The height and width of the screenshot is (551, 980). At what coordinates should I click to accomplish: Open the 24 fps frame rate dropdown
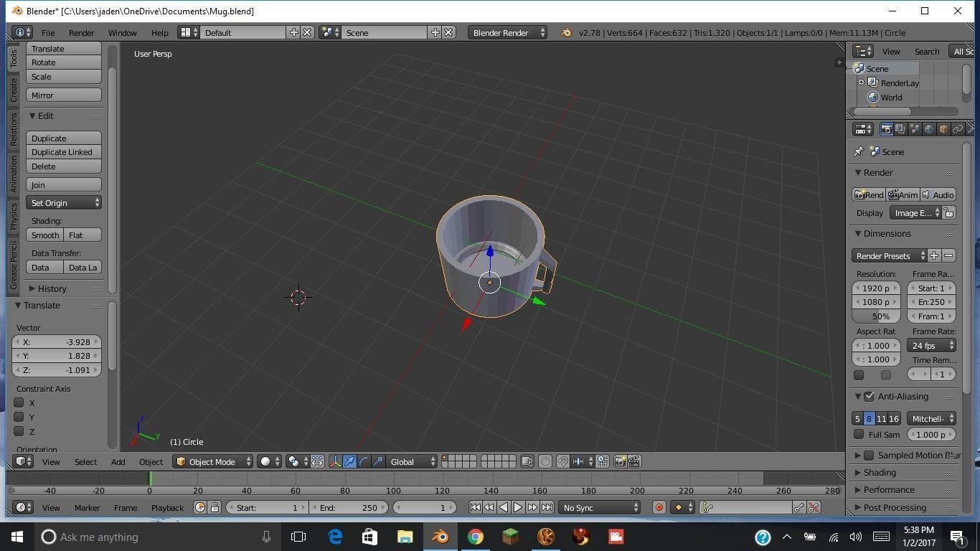point(931,345)
